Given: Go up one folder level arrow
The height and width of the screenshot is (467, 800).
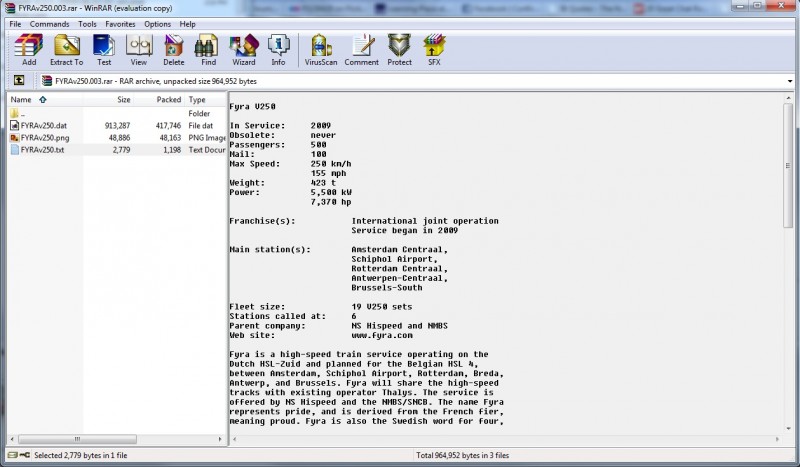Looking at the screenshot, I should pos(19,80).
